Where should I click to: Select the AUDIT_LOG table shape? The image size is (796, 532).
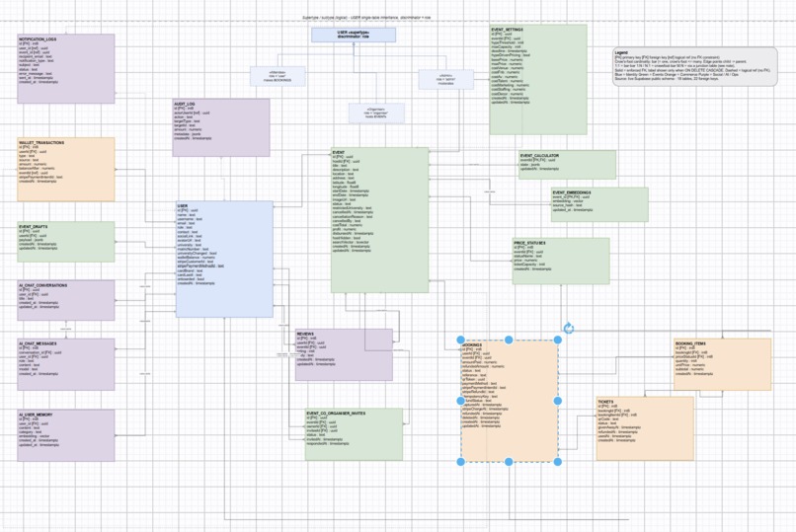221,127
